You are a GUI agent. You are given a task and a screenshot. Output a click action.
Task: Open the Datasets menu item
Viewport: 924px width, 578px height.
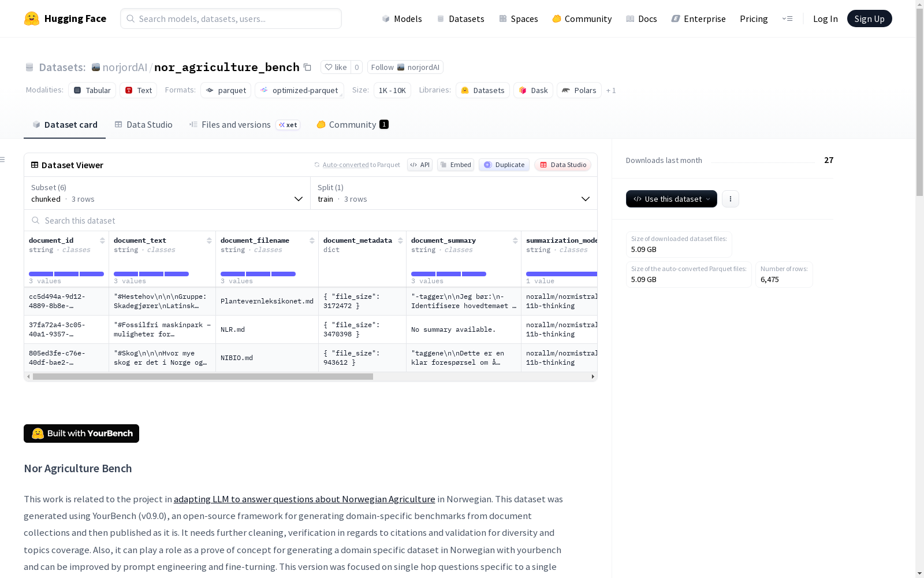coord(460,18)
